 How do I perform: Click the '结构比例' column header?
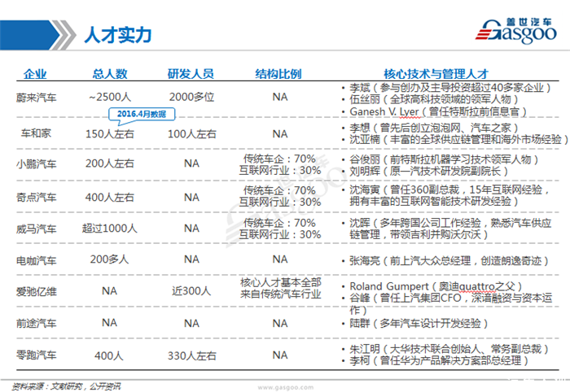click(278, 74)
